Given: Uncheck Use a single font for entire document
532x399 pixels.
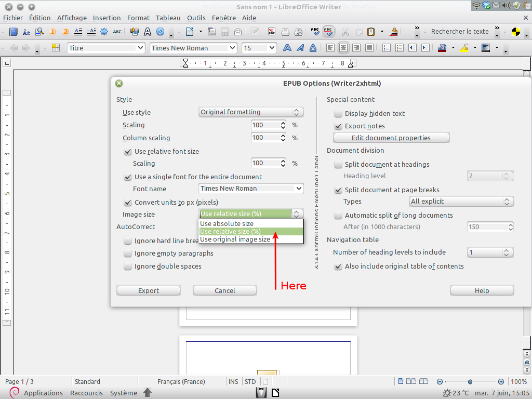Looking at the screenshot, I should pyautogui.click(x=128, y=177).
